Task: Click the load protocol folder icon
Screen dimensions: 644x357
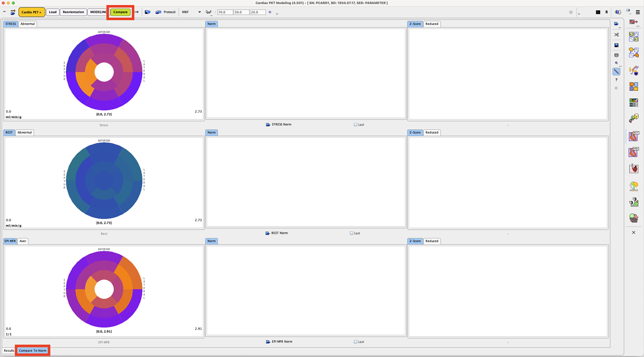Action: coord(158,12)
